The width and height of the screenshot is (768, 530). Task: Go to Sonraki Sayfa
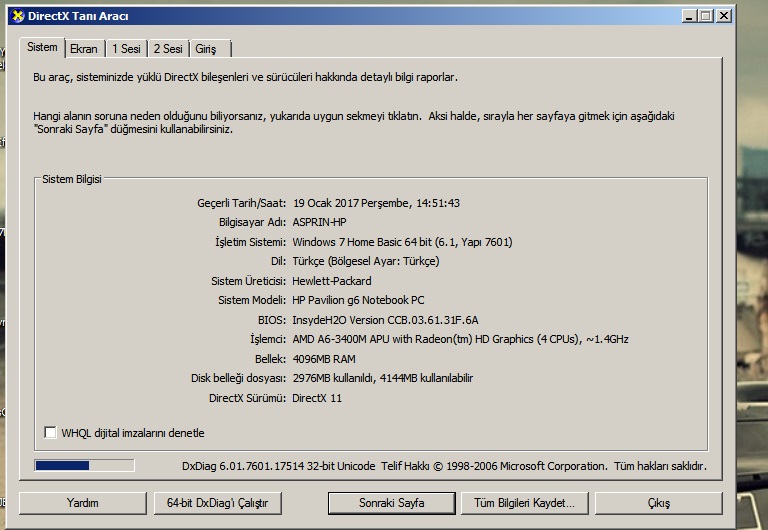tap(391, 503)
